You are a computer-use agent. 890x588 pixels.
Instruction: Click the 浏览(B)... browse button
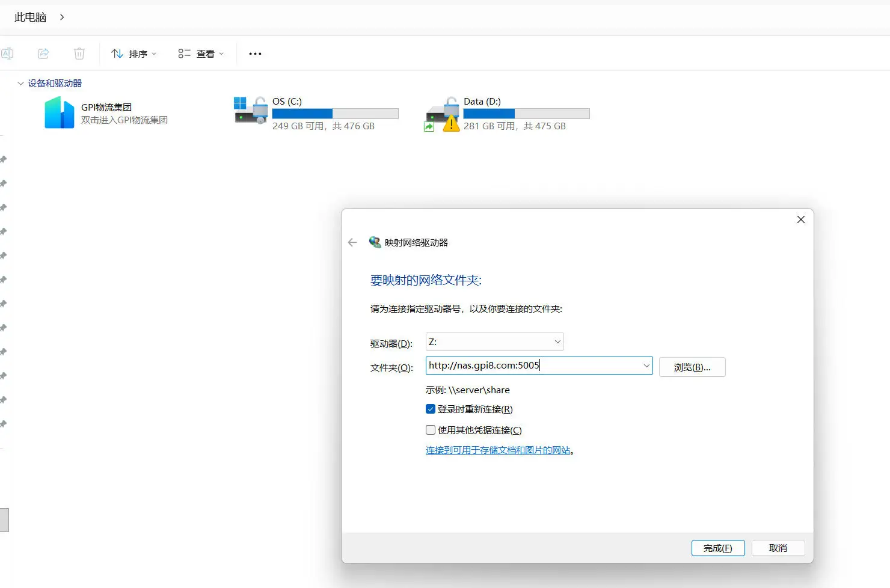pos(692,367)
